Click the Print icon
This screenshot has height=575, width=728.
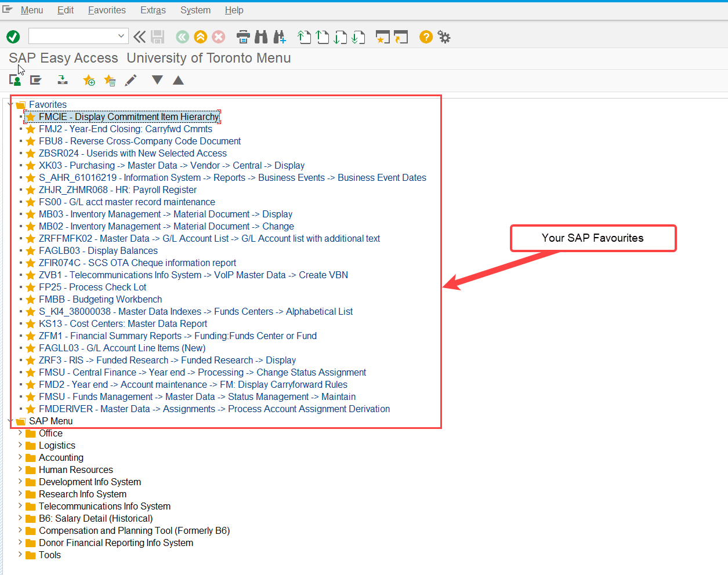(244, 37)
